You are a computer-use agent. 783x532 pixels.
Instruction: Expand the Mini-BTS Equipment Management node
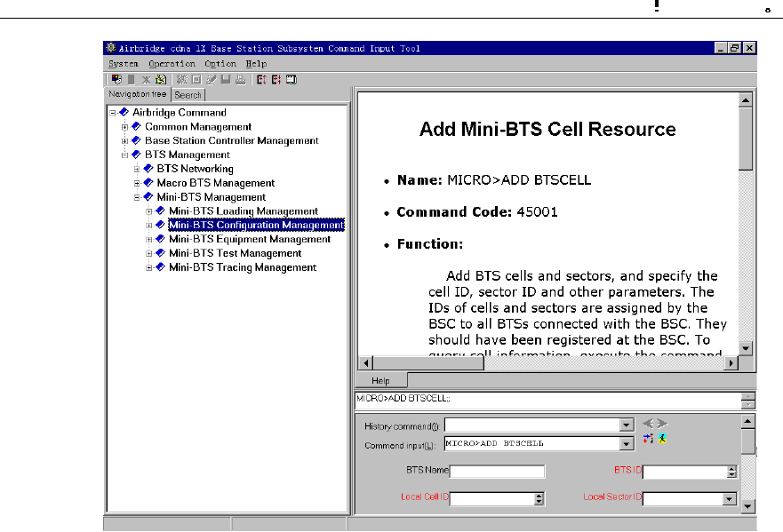148,240
